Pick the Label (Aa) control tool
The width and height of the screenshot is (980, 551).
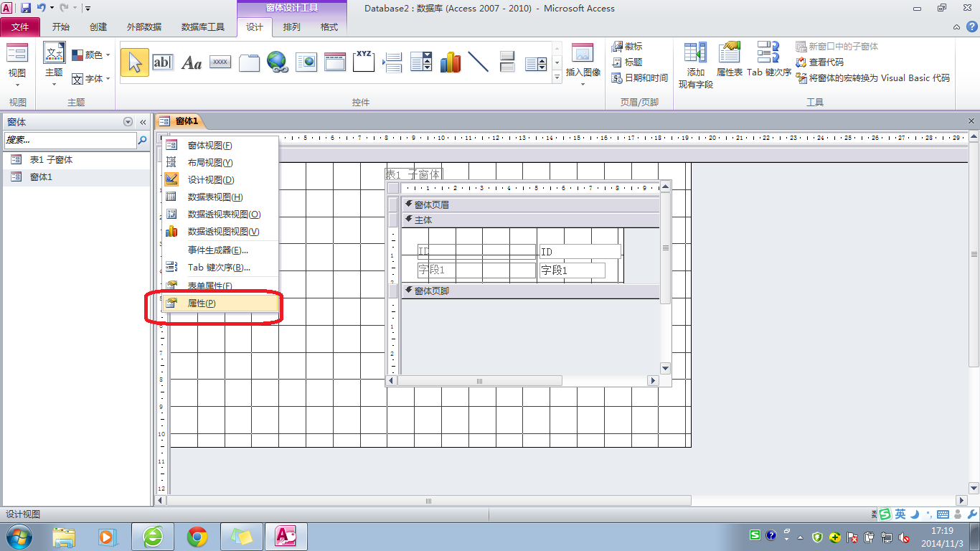click(x=192, y=62)
